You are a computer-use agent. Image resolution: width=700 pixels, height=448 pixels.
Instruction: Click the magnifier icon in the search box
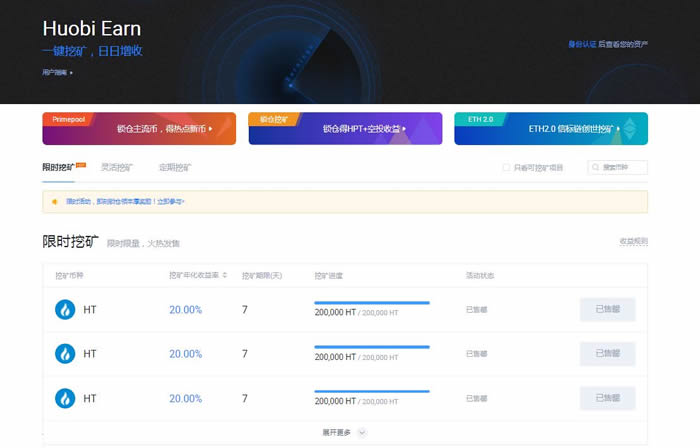[x=596, y=168]
